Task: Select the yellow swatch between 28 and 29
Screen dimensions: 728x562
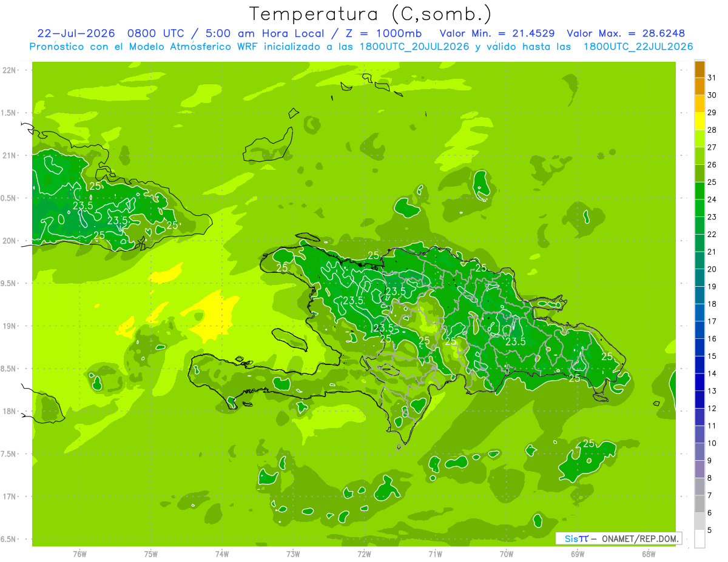Action: (699, 121)
